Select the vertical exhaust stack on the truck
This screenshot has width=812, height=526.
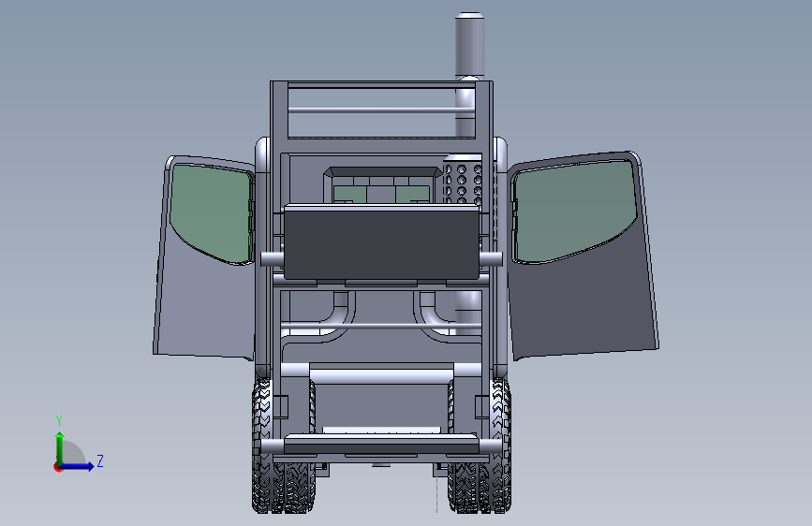(x=469, y=47)
